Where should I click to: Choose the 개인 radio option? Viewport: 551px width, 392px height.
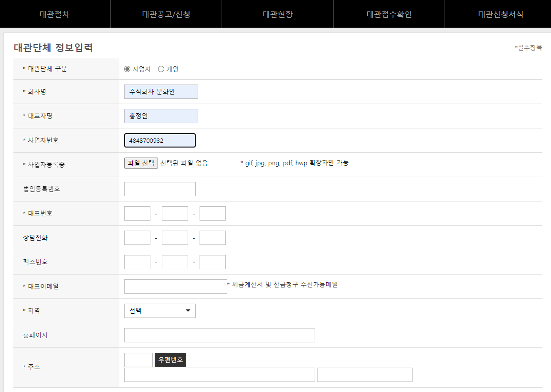[161, 69]
